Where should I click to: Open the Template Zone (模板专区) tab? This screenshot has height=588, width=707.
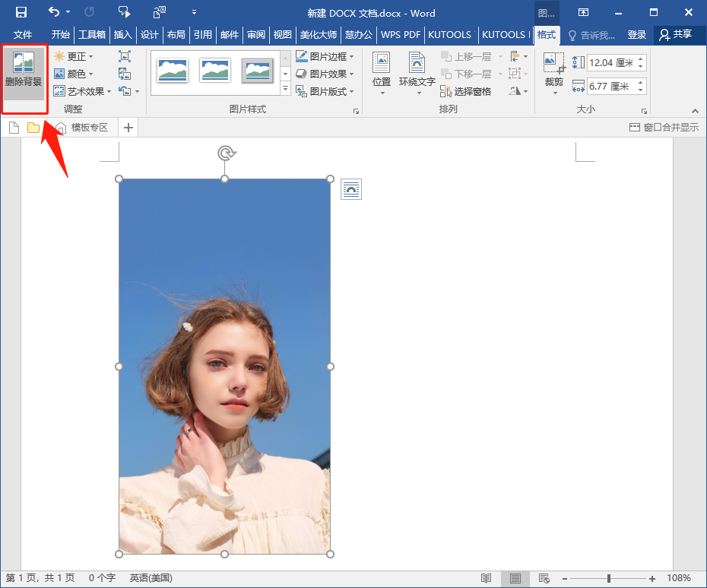point(81,128)
